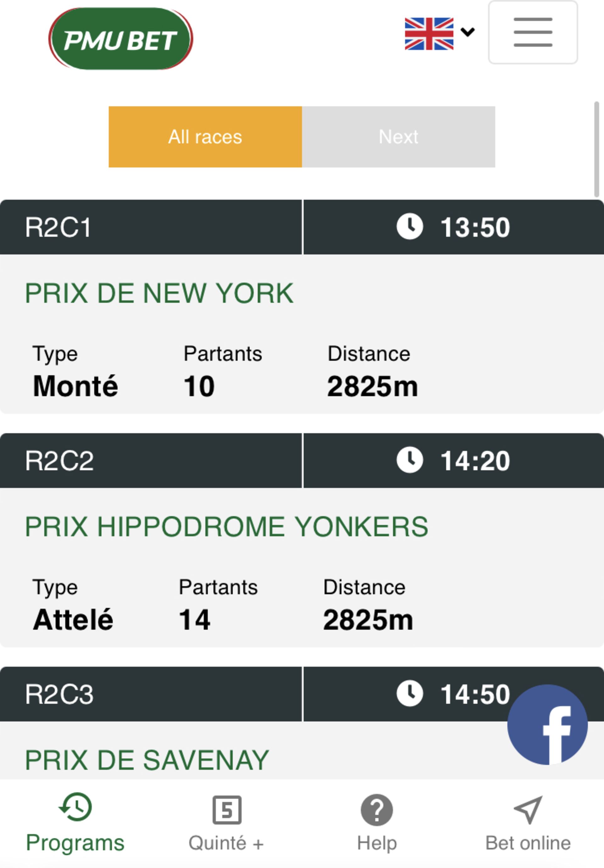
Task: Open the Facebook floating button
Action: point(547,724)
